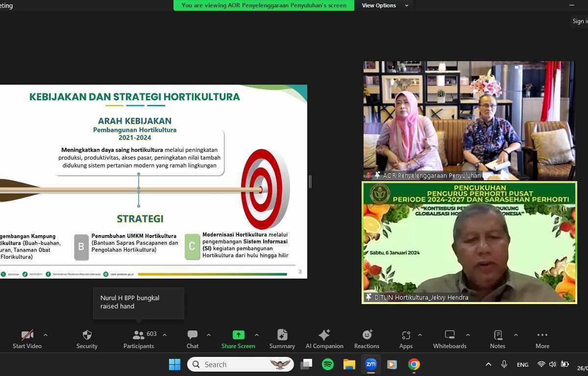Expand share options arrow beside Share Screen
The height and width of the screenshot is (376, 588).
257,335
